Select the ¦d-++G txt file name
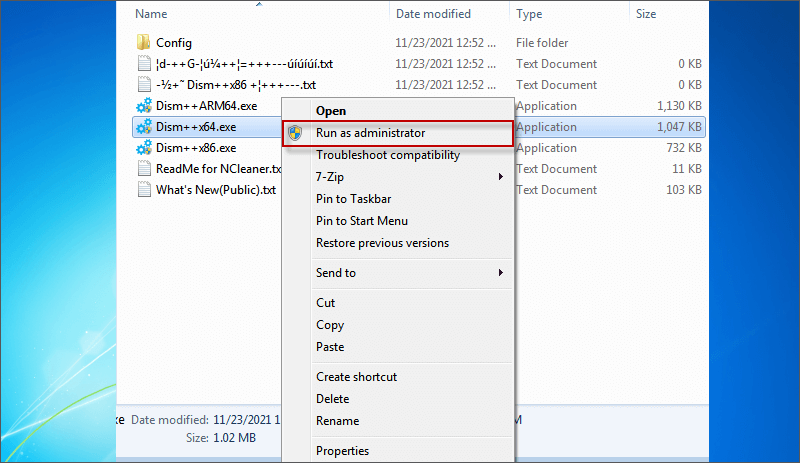This screenshot has width=800, height=463. (244, 64)
